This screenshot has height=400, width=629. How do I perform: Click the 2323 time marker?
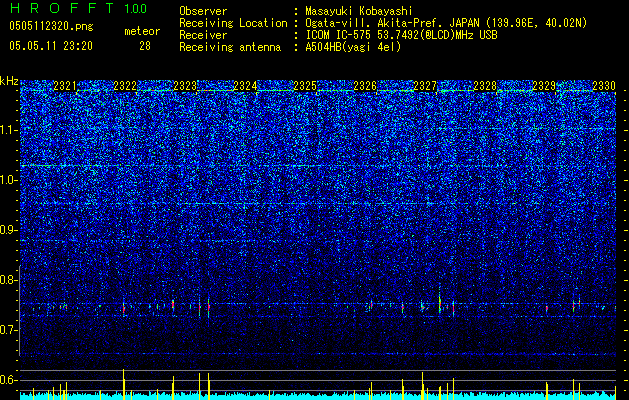click(x=185, y=86)
